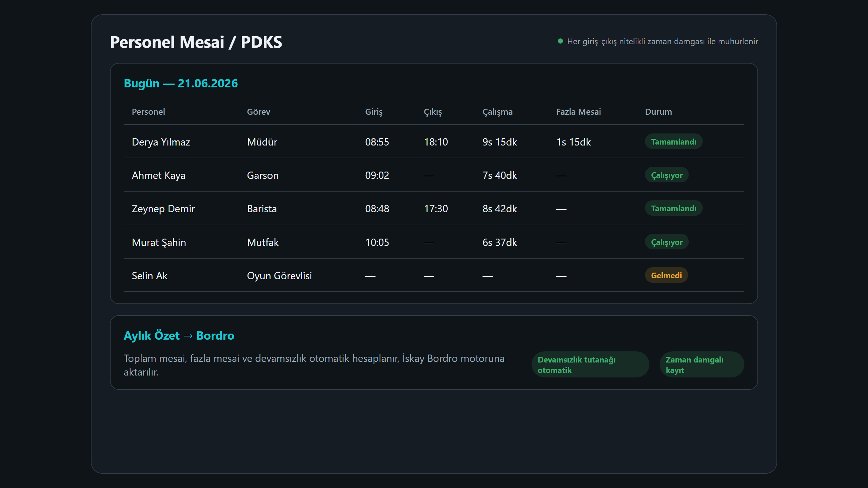Image resolution: width=868 pixels, height=488 pixels.
Task: Open the Aylık Özet → Bordro heading
Action: point(179,335)
